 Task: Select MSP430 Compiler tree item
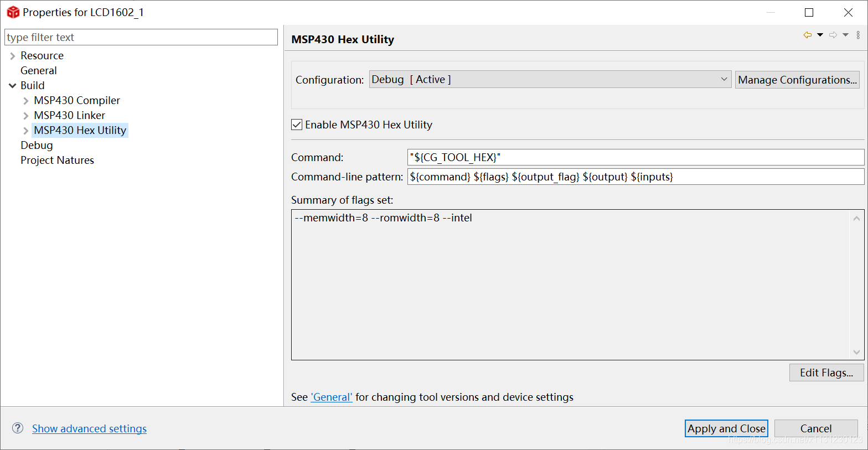[x=77, y=100]
